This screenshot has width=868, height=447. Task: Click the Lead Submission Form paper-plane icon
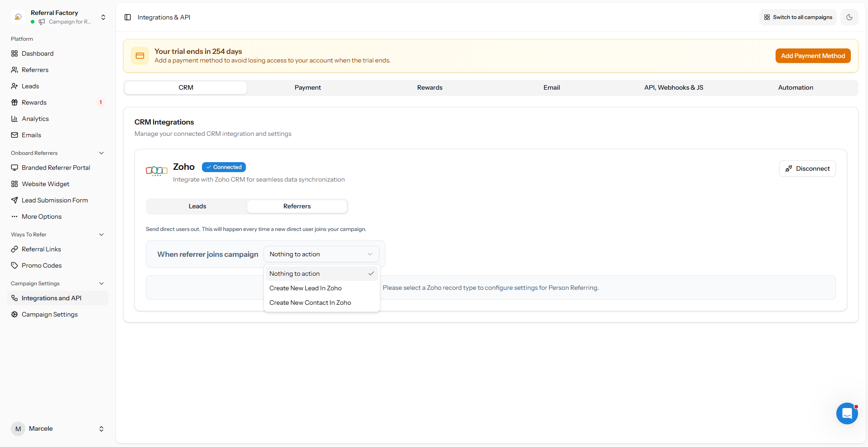click(14, 200)
